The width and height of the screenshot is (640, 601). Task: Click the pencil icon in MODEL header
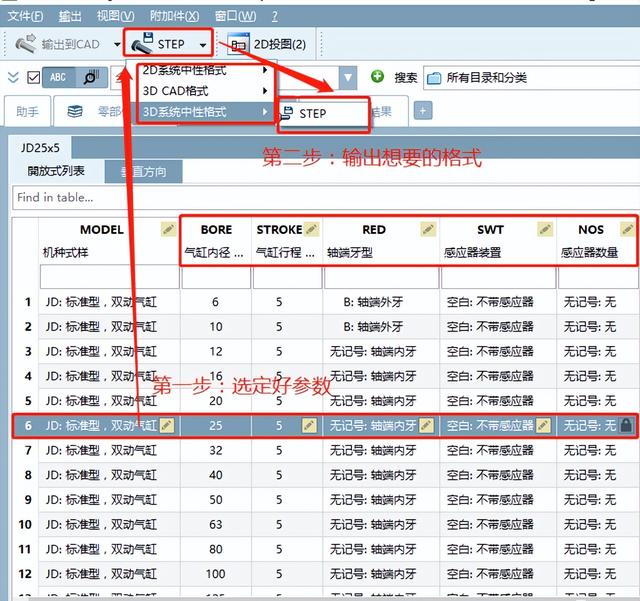pos(168,230)
